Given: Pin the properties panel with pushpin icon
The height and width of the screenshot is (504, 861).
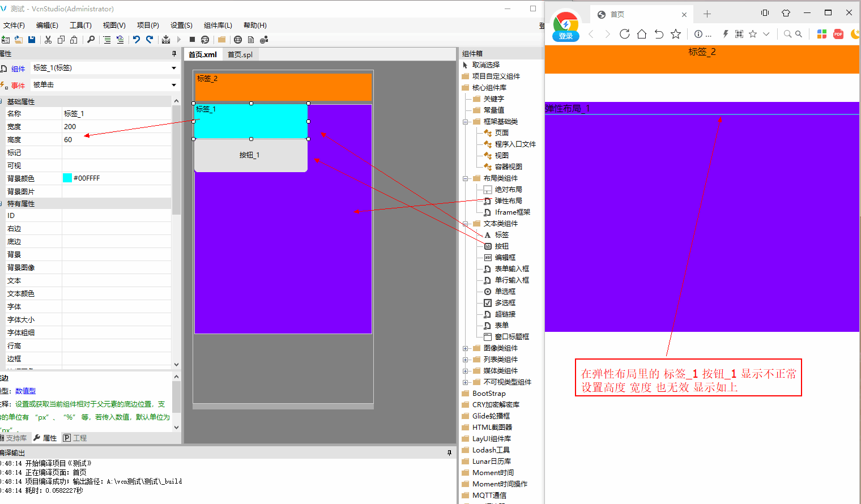Looking at the screenshot, I should (174, 54).
